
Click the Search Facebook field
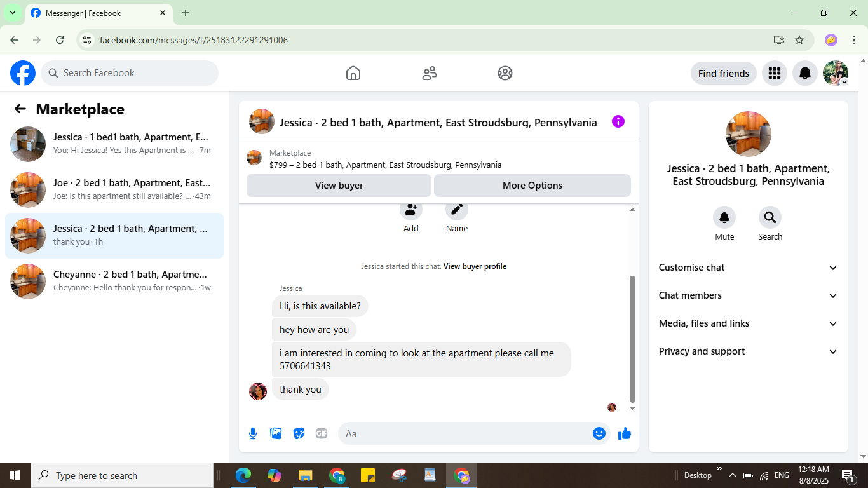130,73
